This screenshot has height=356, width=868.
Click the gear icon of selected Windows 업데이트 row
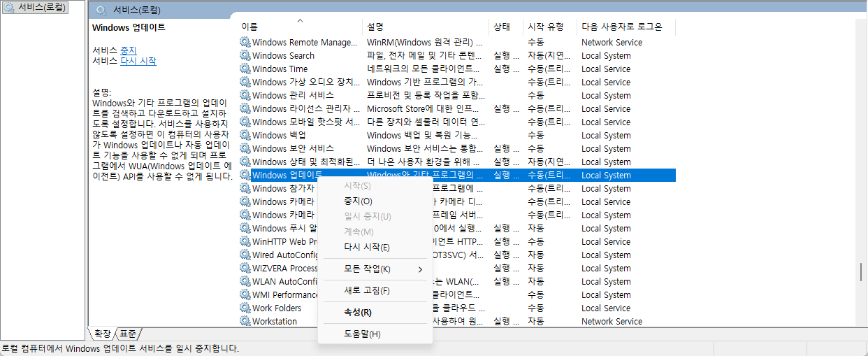click(x=245, y=175)
